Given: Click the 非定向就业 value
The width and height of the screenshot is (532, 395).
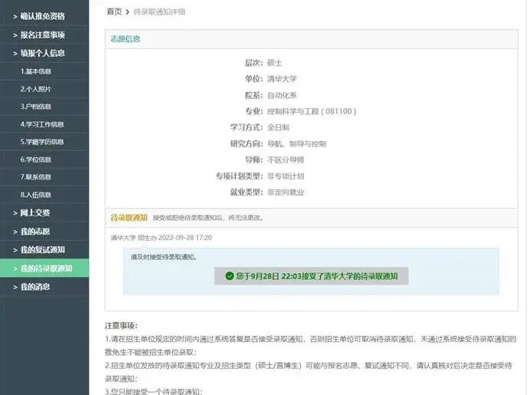Looking at the screenshot, I should point(286,193).
